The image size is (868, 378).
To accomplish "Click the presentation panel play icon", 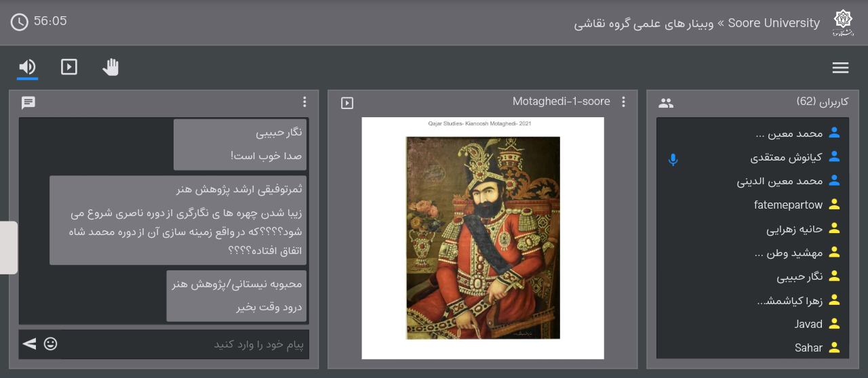I will pyautogui.click(x=347, y=103).
